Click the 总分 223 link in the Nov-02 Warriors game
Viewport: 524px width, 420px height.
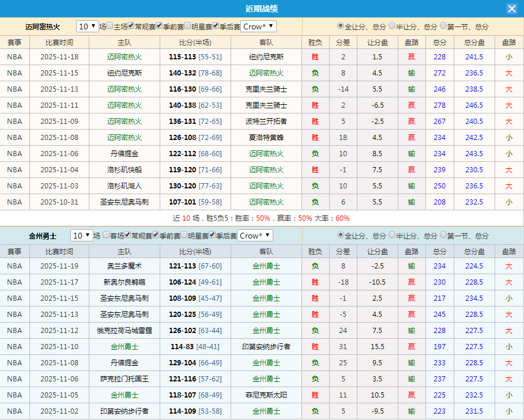[x=439, y=411]
